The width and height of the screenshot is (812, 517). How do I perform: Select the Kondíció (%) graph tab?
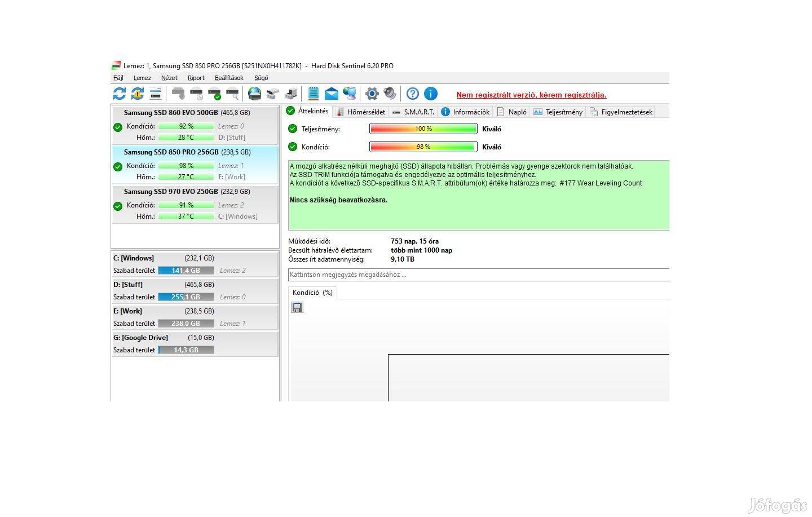click(312, 293)
